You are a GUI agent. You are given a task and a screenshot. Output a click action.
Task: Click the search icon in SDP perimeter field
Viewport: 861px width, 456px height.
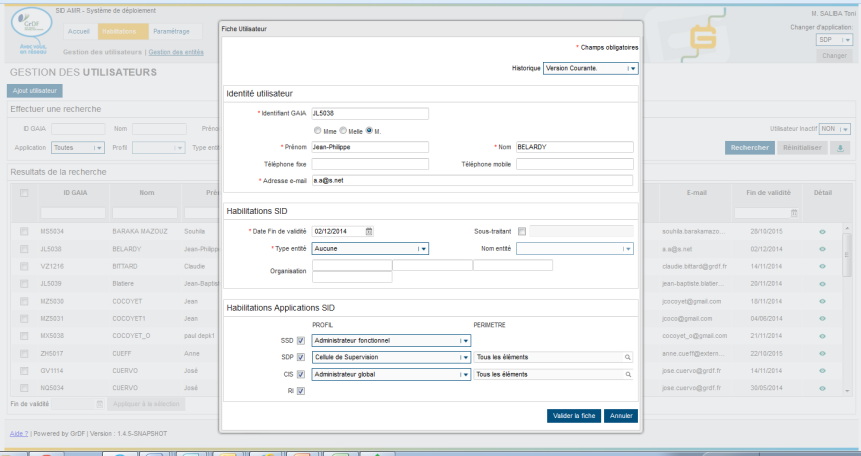[x=628, y=357]
